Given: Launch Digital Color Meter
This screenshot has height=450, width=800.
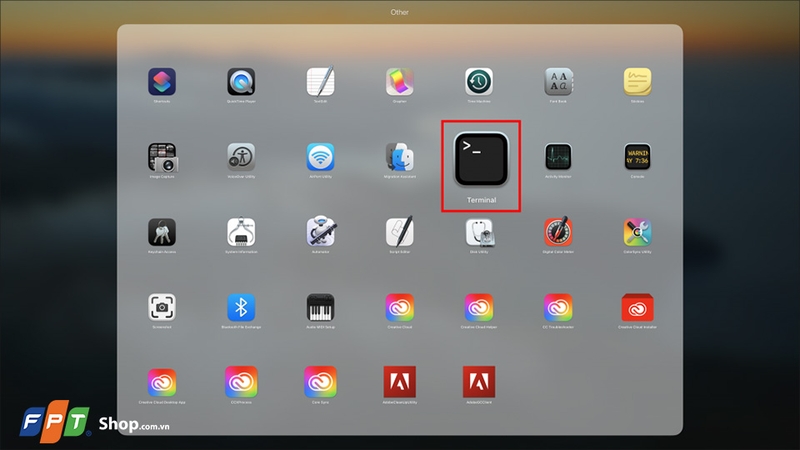Looking at the screenshot, I should pos(558,232).
